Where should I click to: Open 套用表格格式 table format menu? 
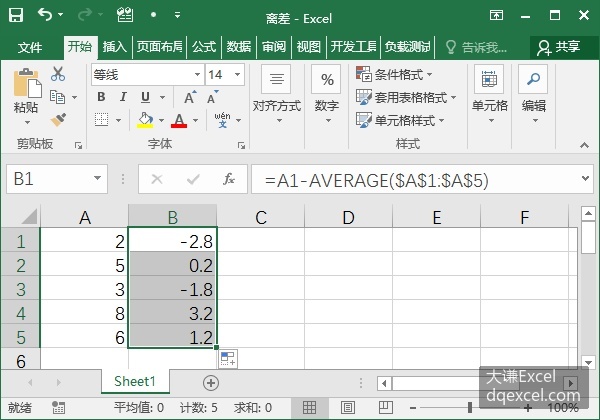tap(406, 97)
